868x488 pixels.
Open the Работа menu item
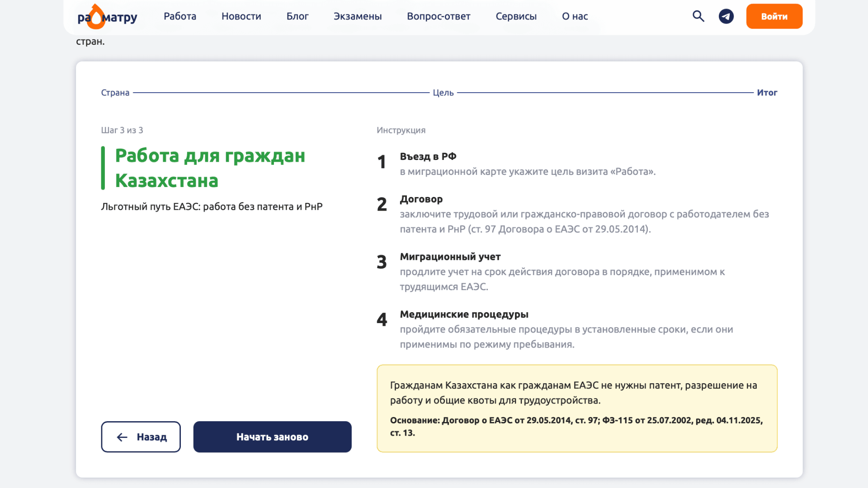[x=180, y=16]
